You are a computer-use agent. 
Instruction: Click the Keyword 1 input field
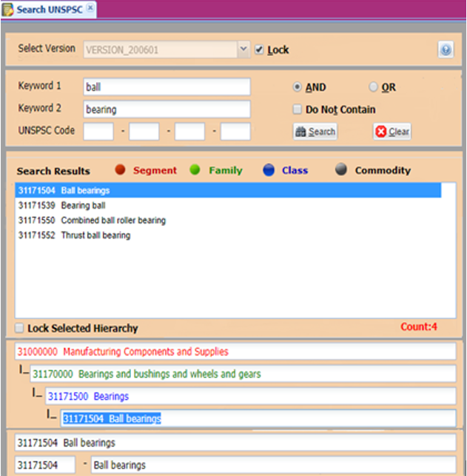pos(167,87)
